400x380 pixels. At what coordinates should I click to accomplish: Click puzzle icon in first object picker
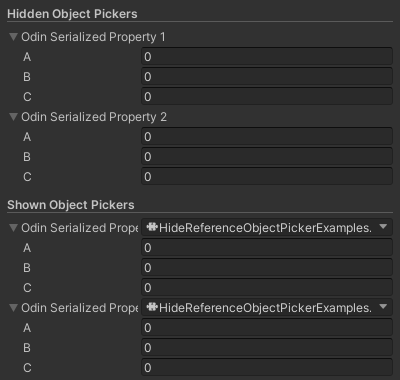click(x=152, y=227)
